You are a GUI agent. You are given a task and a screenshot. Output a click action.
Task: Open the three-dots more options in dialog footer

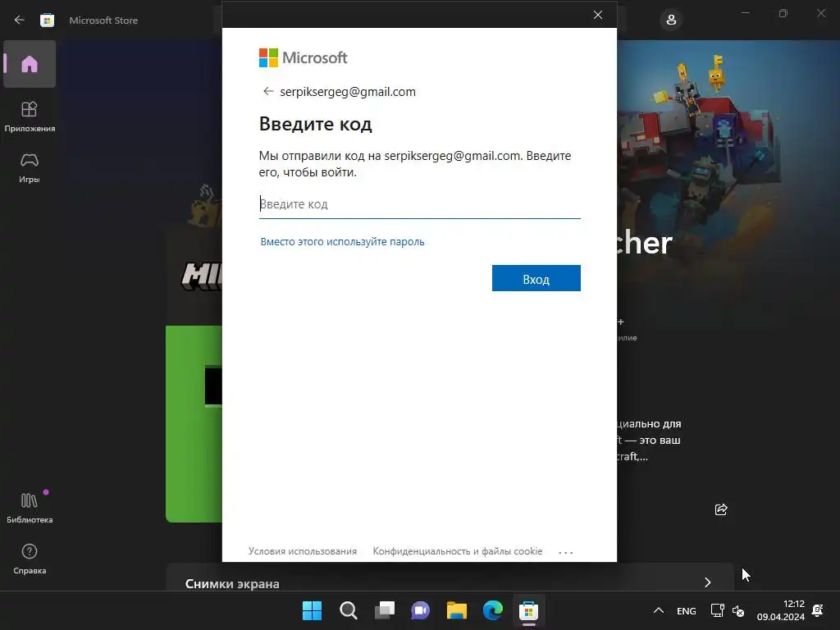tap(566, 552)
